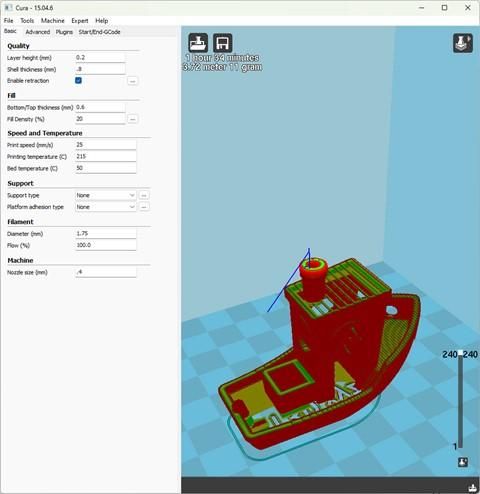Click the '1 hour 34 minutes' print time text
This screenshot has width=480, height=494.
(x=222, y=58)
